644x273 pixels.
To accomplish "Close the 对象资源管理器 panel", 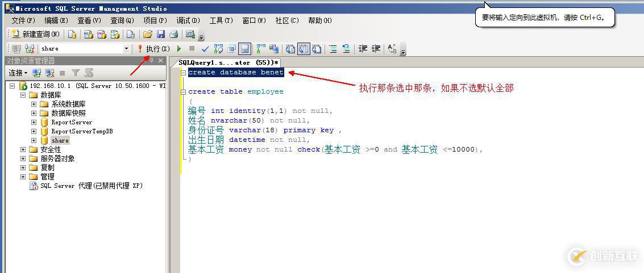I will 161,61.
